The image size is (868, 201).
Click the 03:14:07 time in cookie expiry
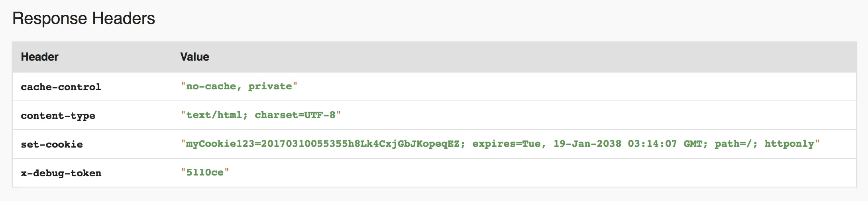tap(652, 144)
